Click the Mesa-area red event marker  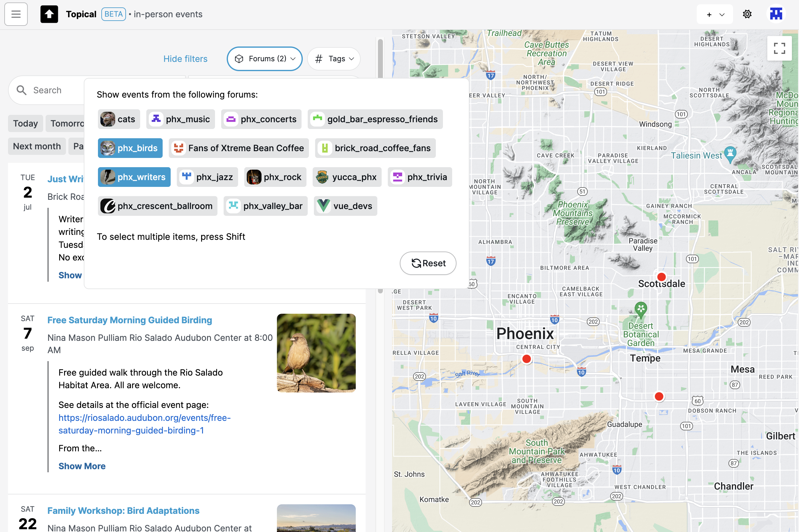click(x=659, y=396)
